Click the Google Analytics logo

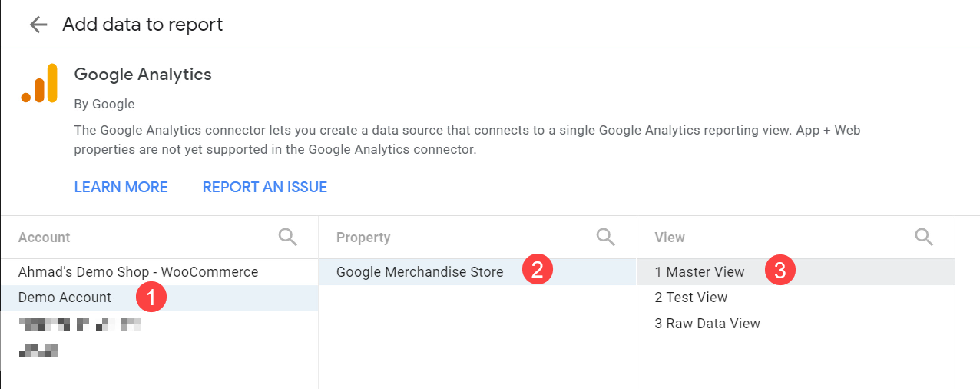(39, 83)
